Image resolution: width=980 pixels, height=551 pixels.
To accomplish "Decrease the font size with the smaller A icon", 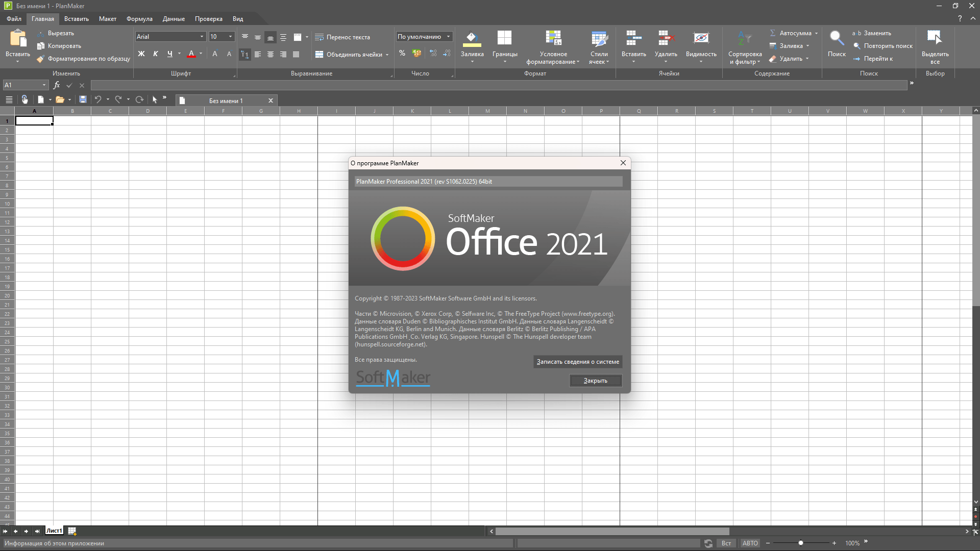I will (x=229, y=54).
